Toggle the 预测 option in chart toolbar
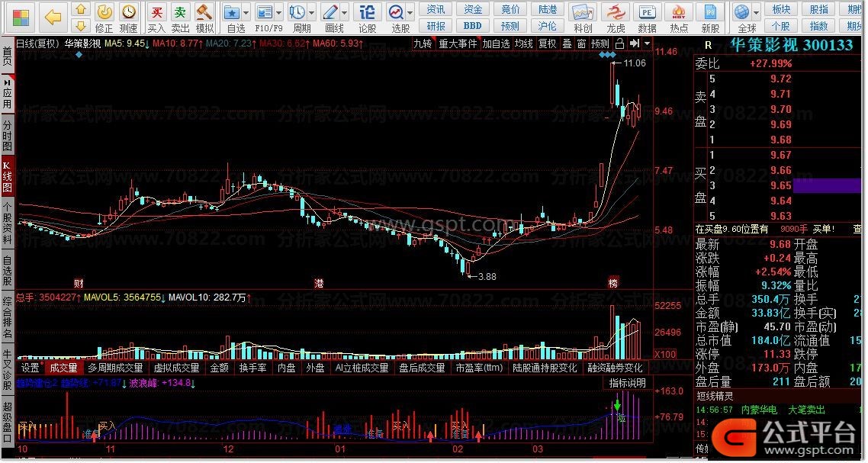868x463 pixels. pyautogui.click(x=600, y=43)
